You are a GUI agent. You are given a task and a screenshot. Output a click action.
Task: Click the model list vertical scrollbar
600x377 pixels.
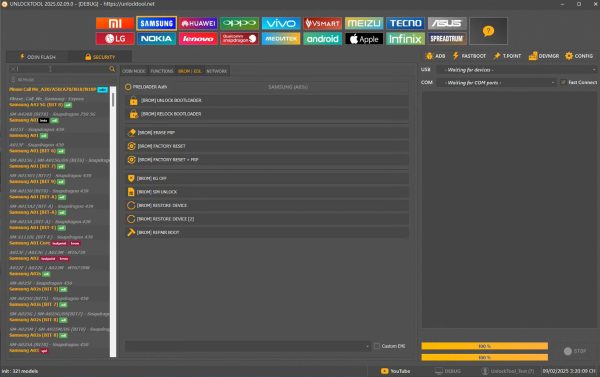(113, 221)
